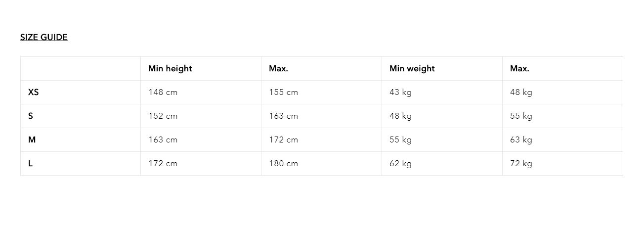This screenshot has width=644, height=232.
Task: Select the M size row label
Action: click(32, 140)
